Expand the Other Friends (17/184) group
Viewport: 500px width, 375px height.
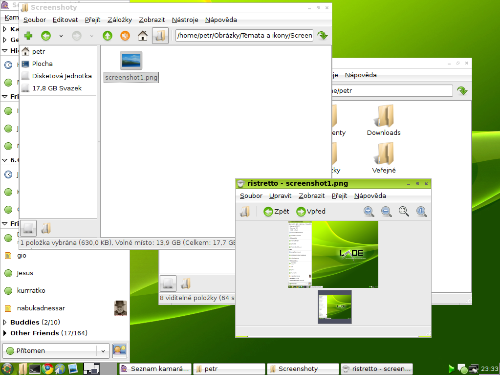coord(5,333)
